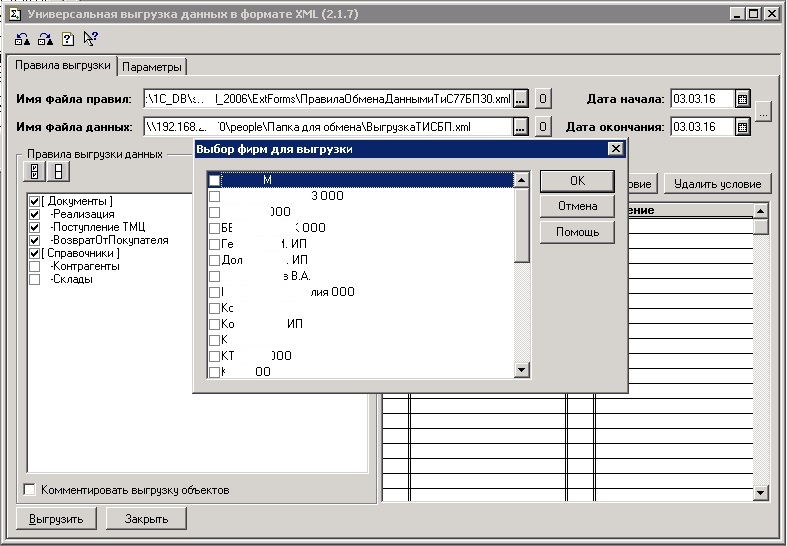Open calendar picker for Дата окончания
The height and width of the screenshot is (546, 787).
click(742, 127)
